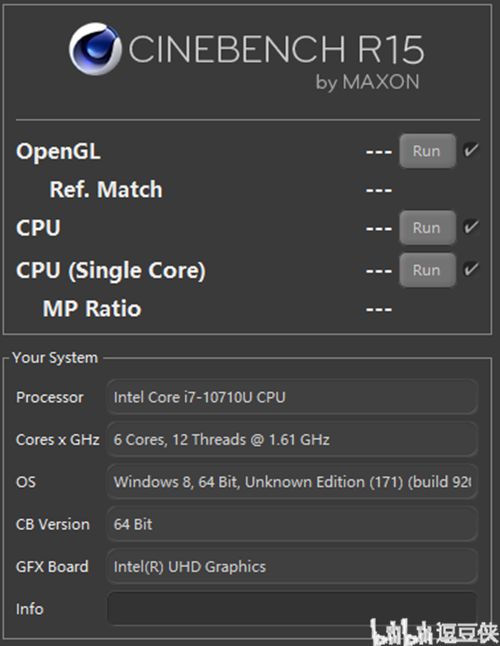Run the OpenGL benchmark test
500x646 pixels.
(x=427, y=151)
